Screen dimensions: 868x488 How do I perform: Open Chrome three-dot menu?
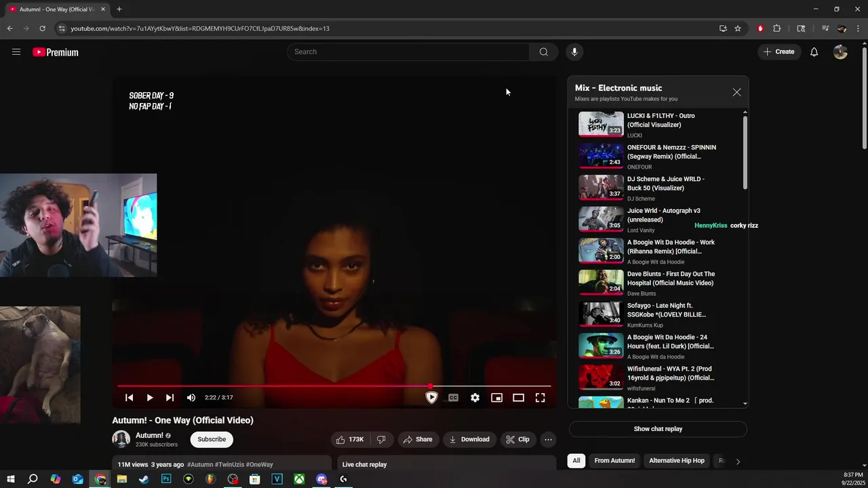tap(858, 28)
